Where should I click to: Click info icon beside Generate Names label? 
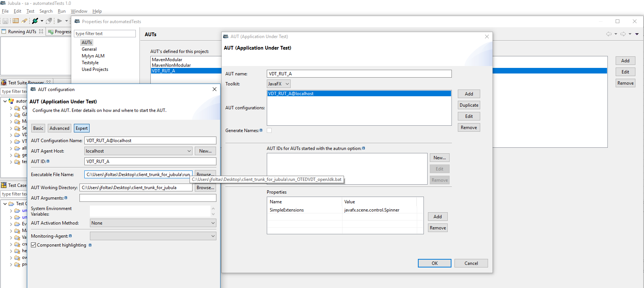tap(261, 130)
